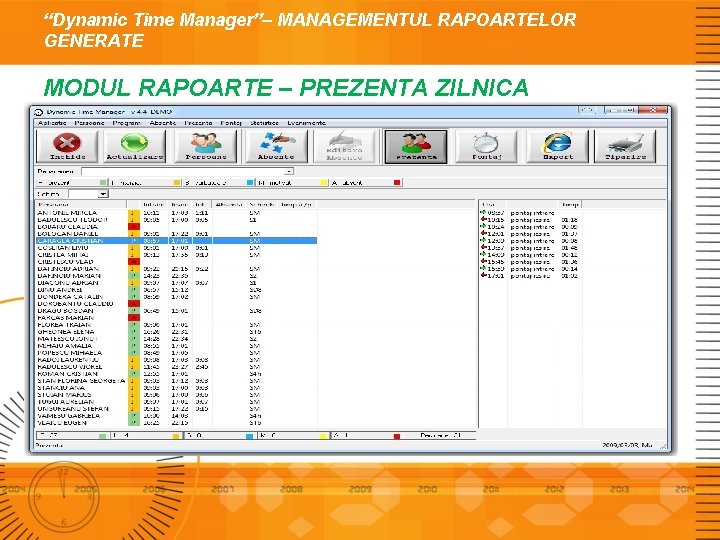Select the VAMESU GABRIELA row
The image size is (720, 540).
176,416
